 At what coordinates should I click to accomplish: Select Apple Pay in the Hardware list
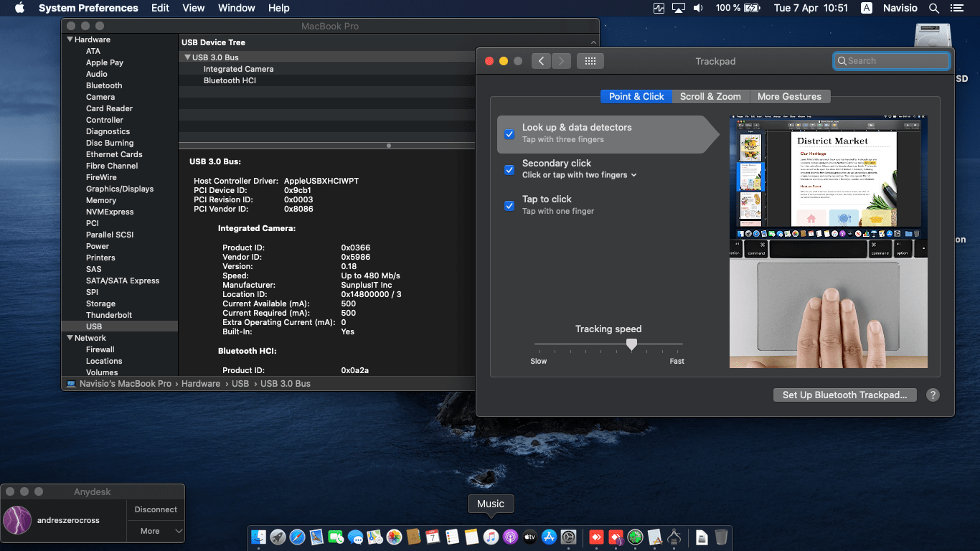point(105,62)
